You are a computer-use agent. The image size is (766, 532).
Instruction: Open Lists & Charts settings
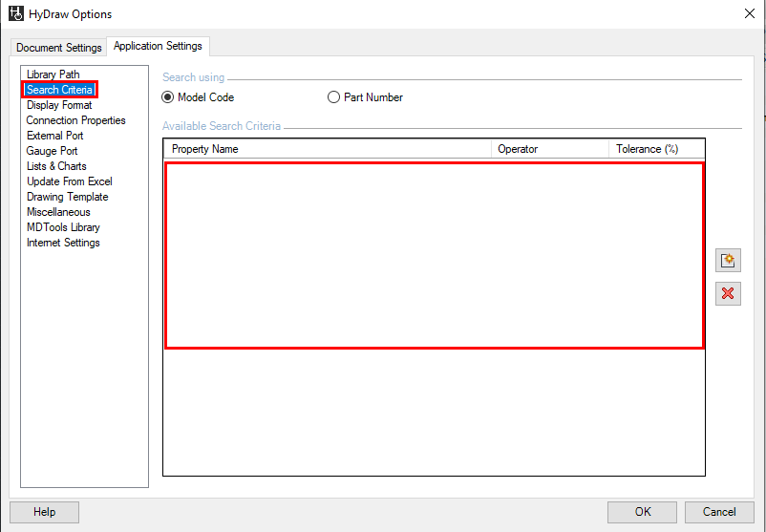click(x=56, y=166)
